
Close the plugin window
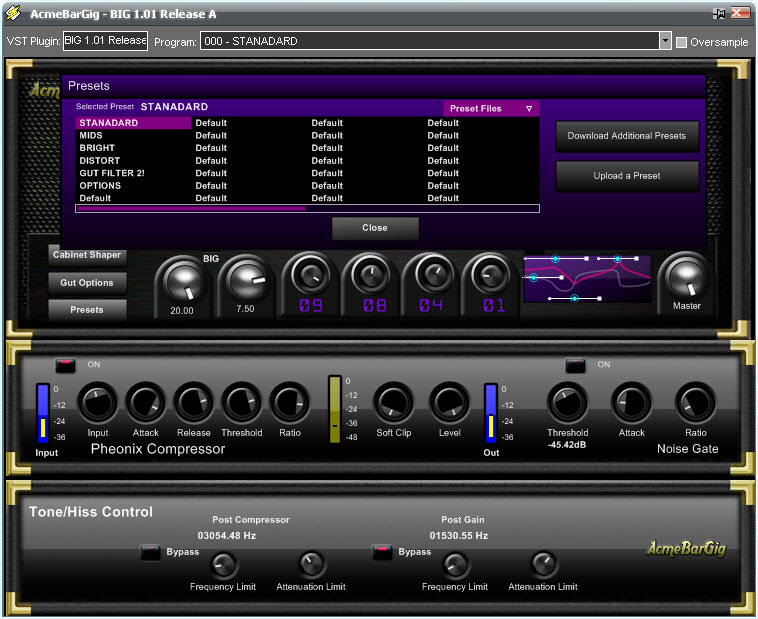coord(740,13)
